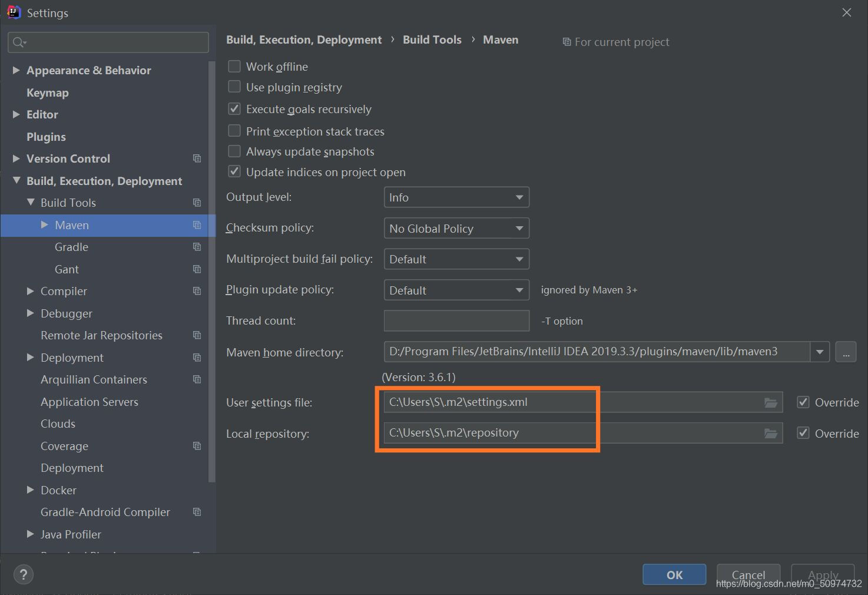Click the OK button
868x595 pixels.
(x=674, y=574)
